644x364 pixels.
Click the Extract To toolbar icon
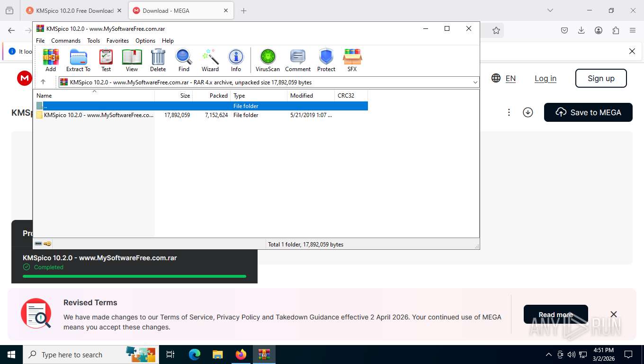click(78, 60)
